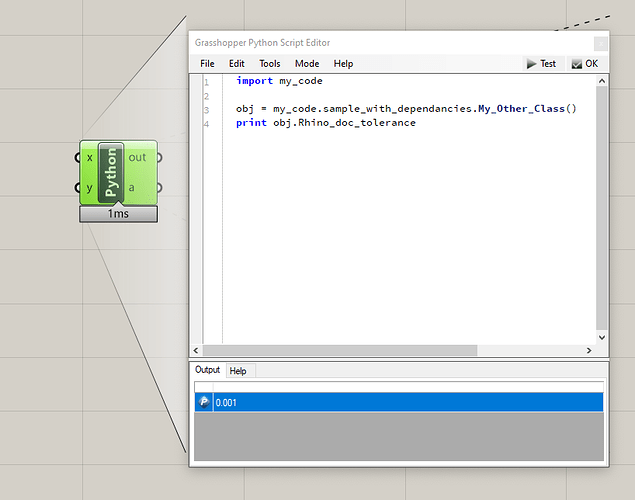
Task: Open the Help menu
Action: click(x=343, y=64)
